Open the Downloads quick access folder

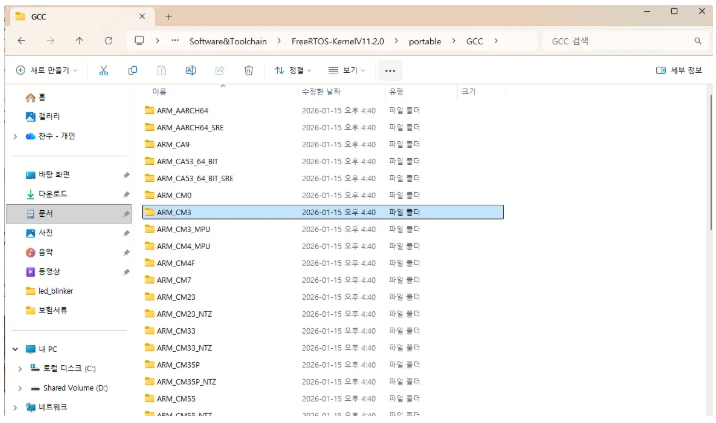tap(46, 194)
